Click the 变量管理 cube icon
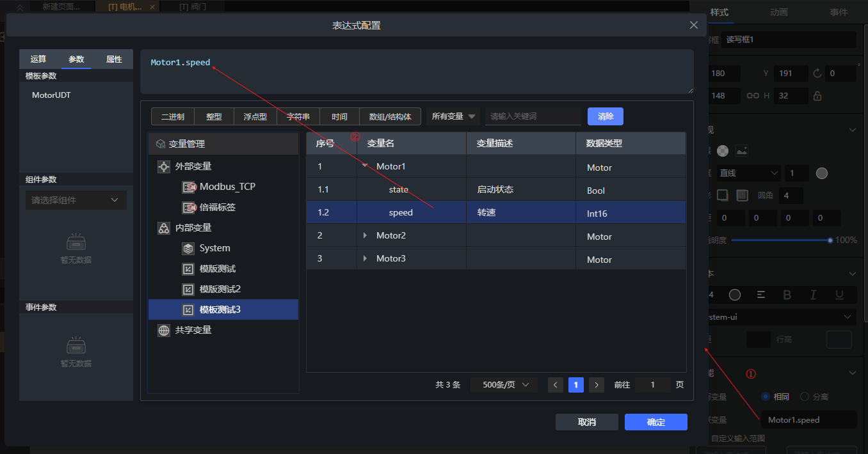 pyautogui.click(x=161, y=144)
